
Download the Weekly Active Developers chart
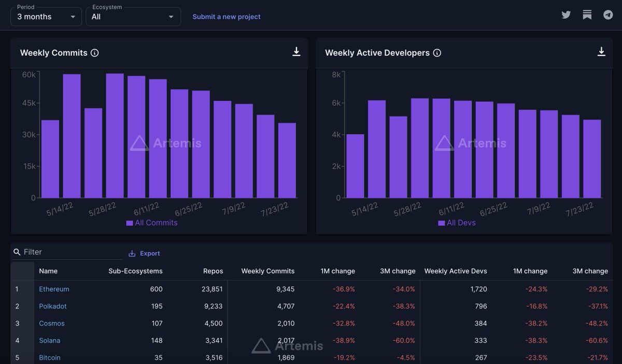tap(601, 52)
